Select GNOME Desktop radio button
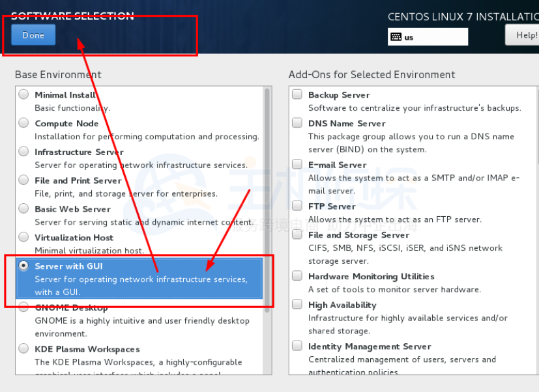 pos(23,307)
